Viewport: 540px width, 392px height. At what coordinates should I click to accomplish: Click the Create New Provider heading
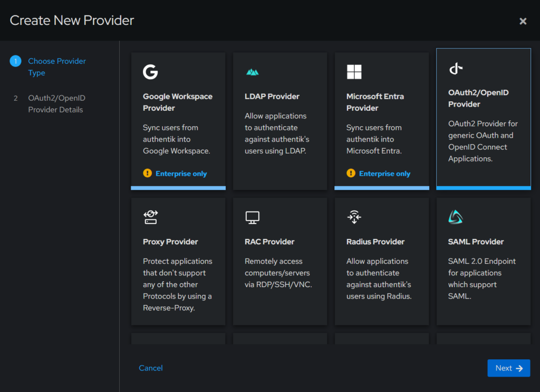[x=72, y=21]
